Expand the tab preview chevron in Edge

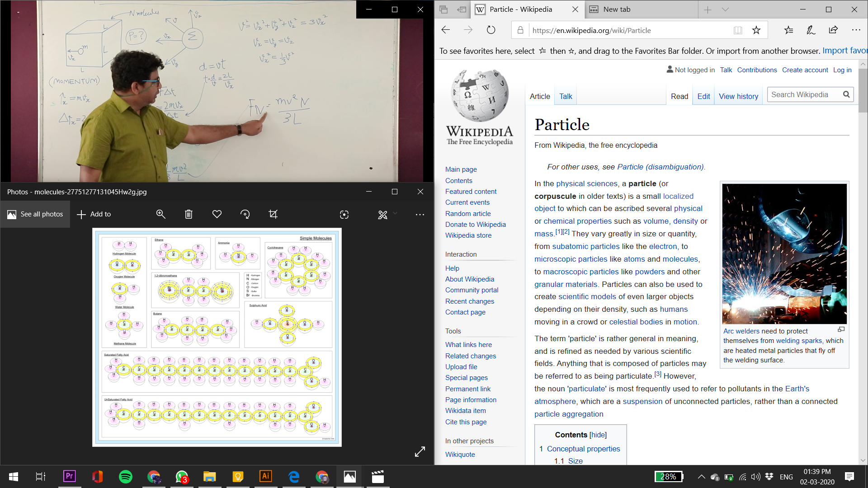(725, 9)
